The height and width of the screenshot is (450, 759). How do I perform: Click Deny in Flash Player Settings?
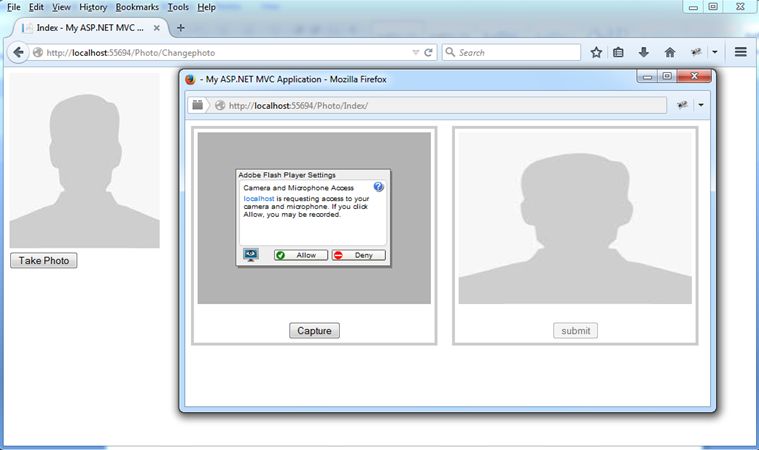click(359, 255)
